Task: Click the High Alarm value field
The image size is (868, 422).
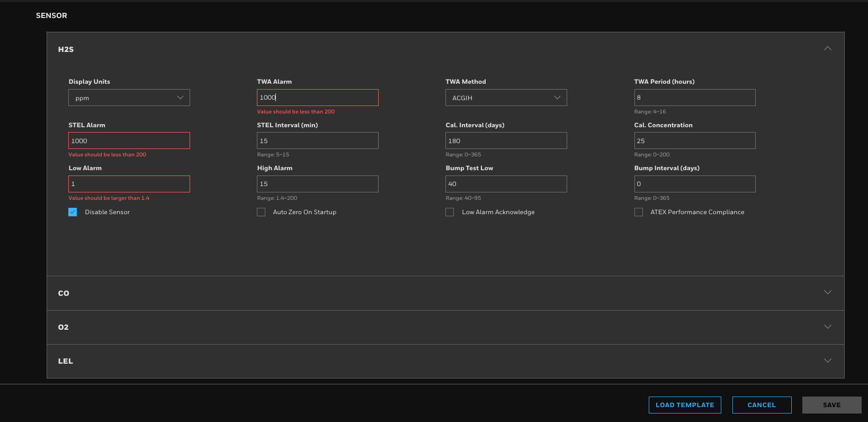Action: (x=317, y=184)
